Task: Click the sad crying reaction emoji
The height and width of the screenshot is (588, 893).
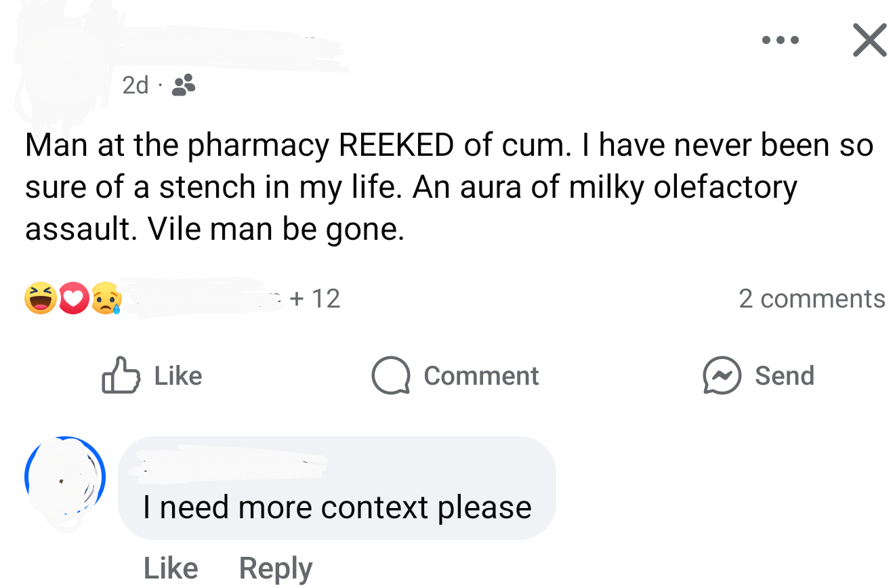Action: click(106, 299)
